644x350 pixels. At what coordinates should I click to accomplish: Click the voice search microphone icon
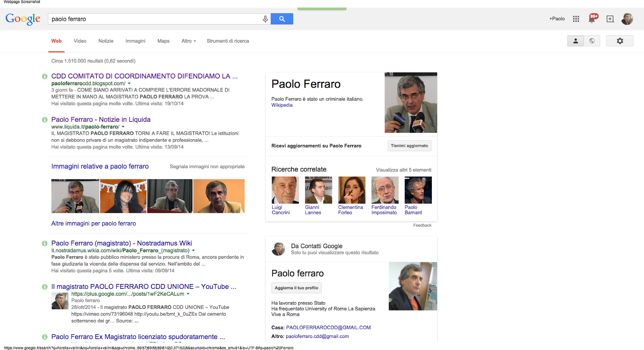(265, 19)
